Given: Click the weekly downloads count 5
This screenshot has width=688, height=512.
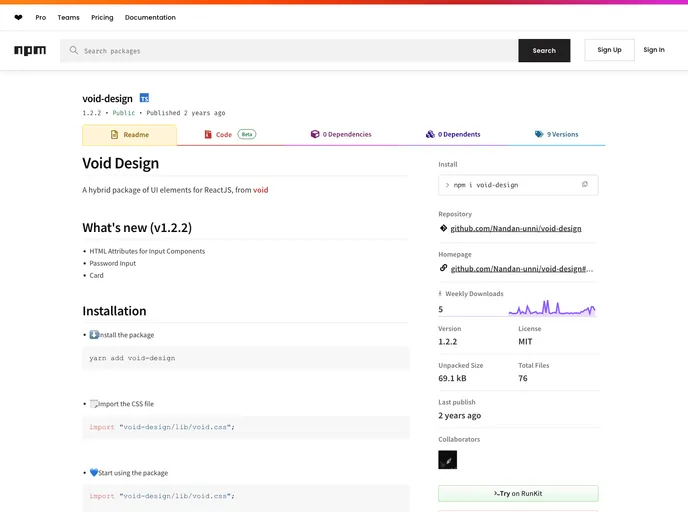Looking at the screenshot, I should 441,309.
